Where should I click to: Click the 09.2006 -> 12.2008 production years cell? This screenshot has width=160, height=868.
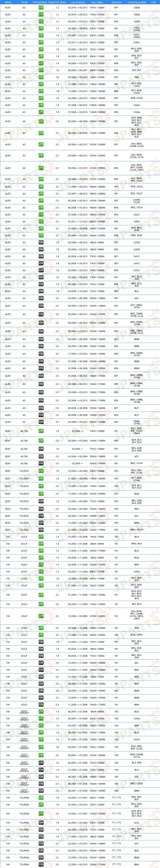click(x=78, y=628)
